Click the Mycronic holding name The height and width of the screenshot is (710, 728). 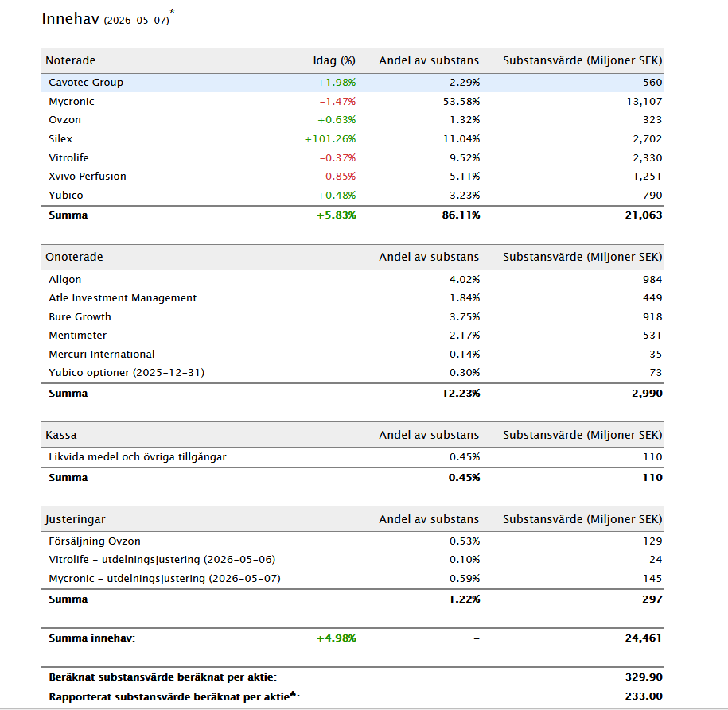pos(72,102)
